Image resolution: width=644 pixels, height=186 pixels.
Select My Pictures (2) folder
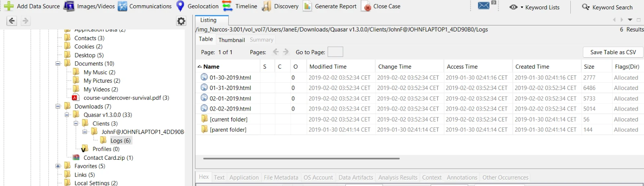point(102,81)
